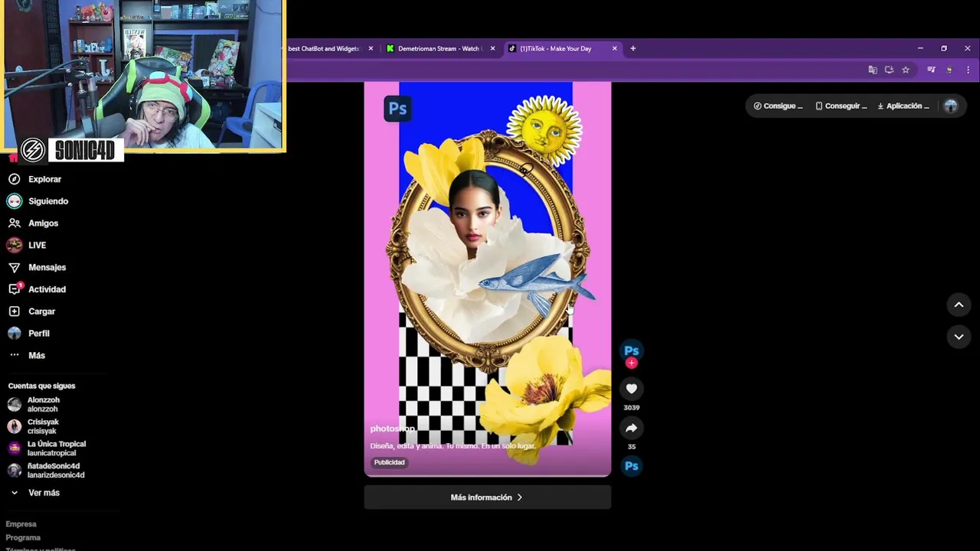
Task: Follow Photoshop via the avatar plus button
Action: coord(632,363)
